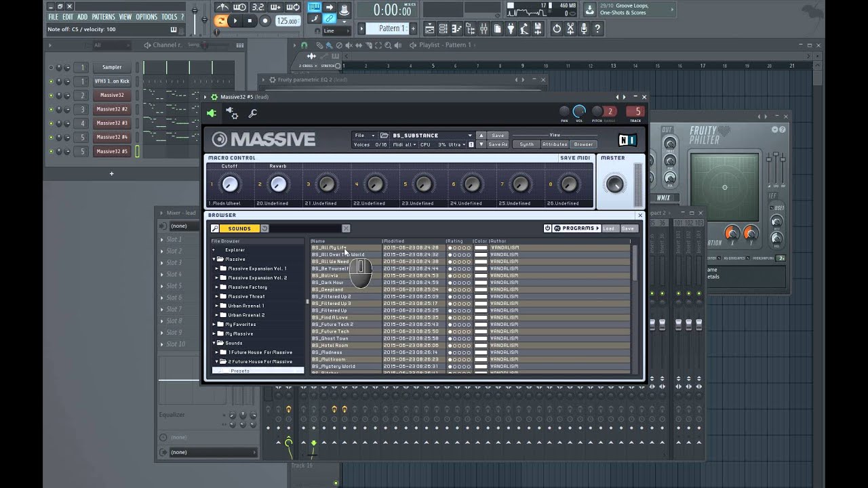Switch to Synth view in Massive

click(526, 144)
